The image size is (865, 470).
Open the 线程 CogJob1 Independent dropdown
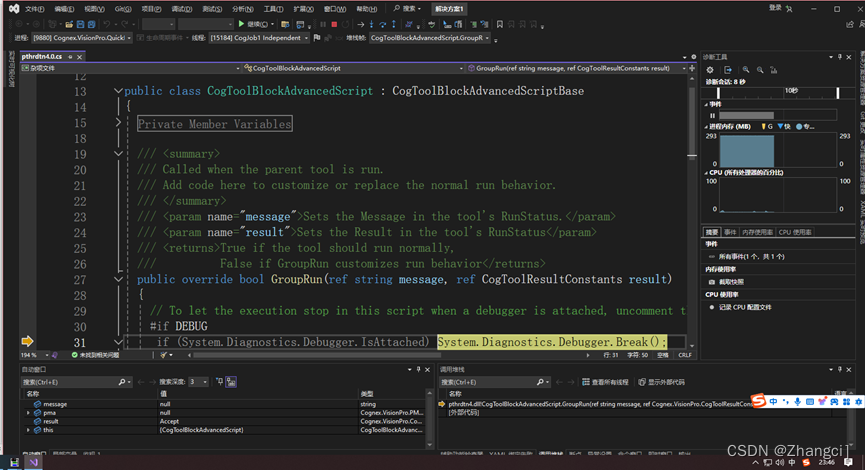click(259, 38)
